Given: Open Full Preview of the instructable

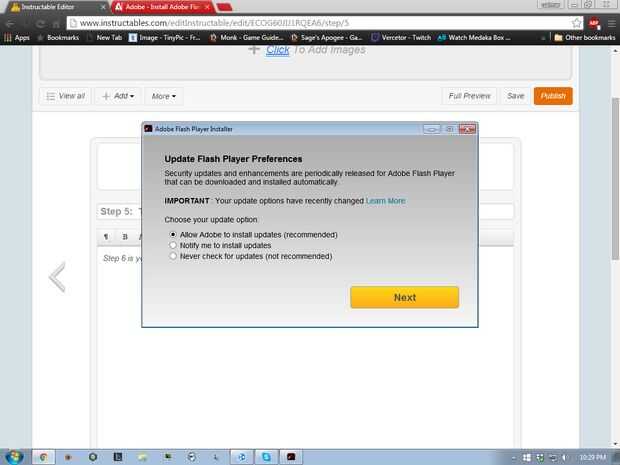Looking at the screenshot, I should (469, 96).
